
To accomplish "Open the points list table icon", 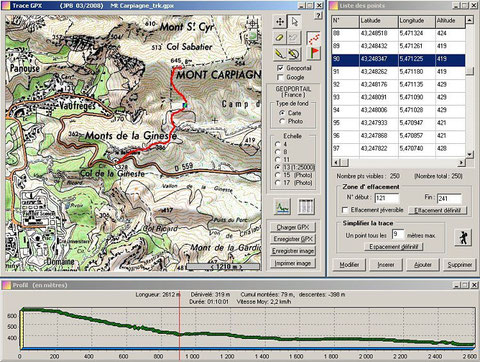I will (x=306, y=207).
